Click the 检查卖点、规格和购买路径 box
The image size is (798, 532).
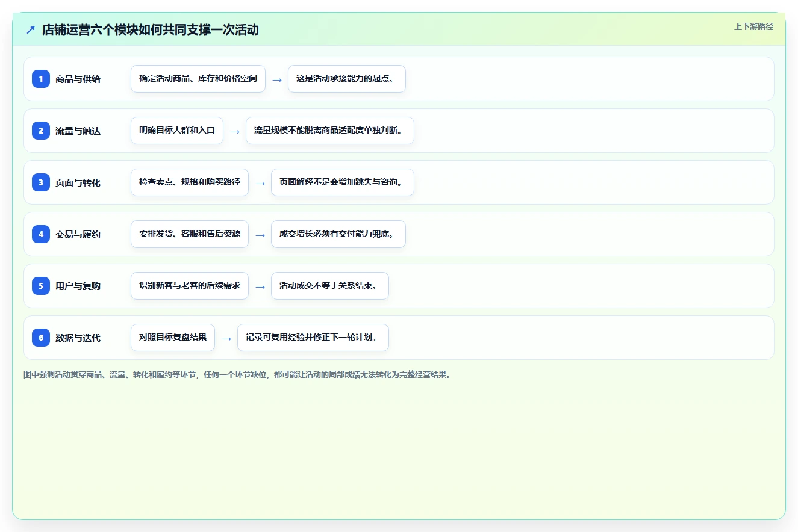coord(190,182)
